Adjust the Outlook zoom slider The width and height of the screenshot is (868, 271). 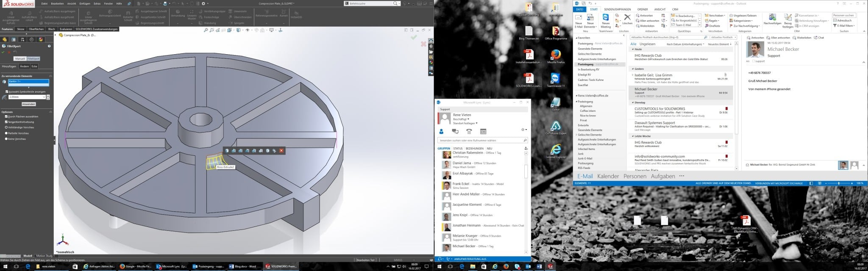(839, 183)
